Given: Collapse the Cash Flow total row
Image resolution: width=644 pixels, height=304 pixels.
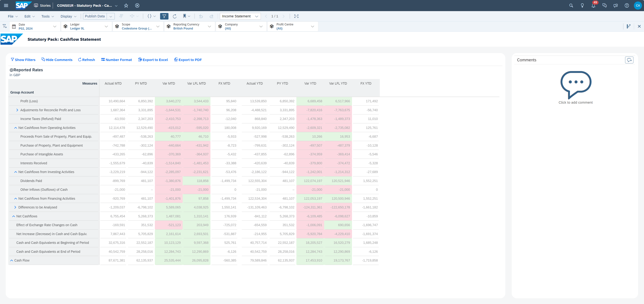Looking at the screenshot, I should pos(11,261).
